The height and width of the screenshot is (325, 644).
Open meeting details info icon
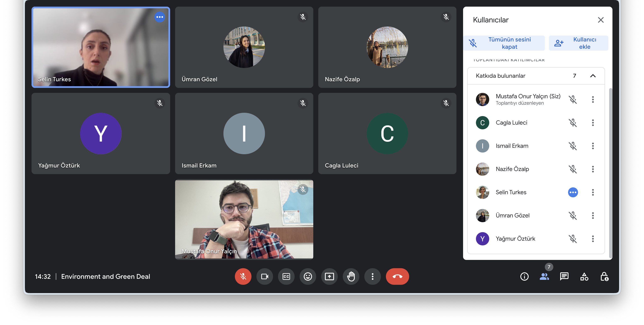(524, 276)
